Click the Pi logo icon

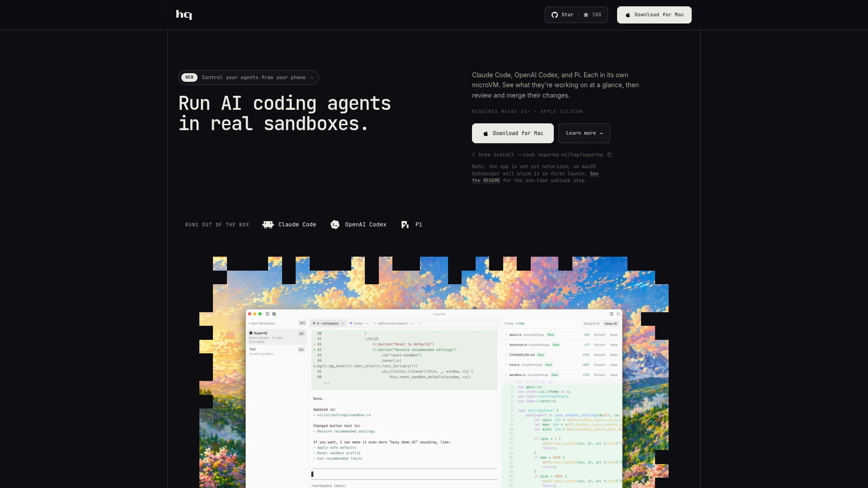click(405, 225)
